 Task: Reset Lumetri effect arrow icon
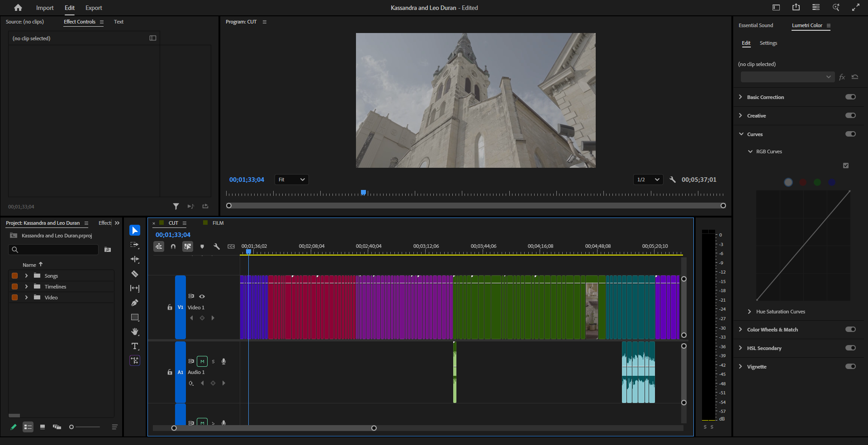(x=855, y=77)
